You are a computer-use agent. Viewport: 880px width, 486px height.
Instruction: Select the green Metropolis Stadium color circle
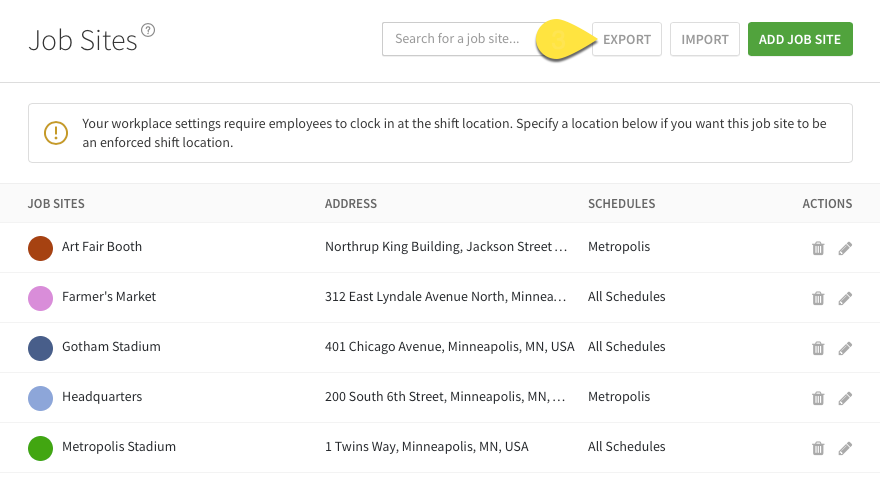(40, 448)
